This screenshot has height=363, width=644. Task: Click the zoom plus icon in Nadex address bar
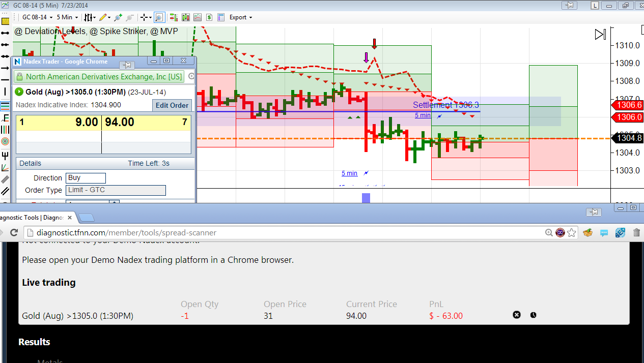tap(191, 77)
